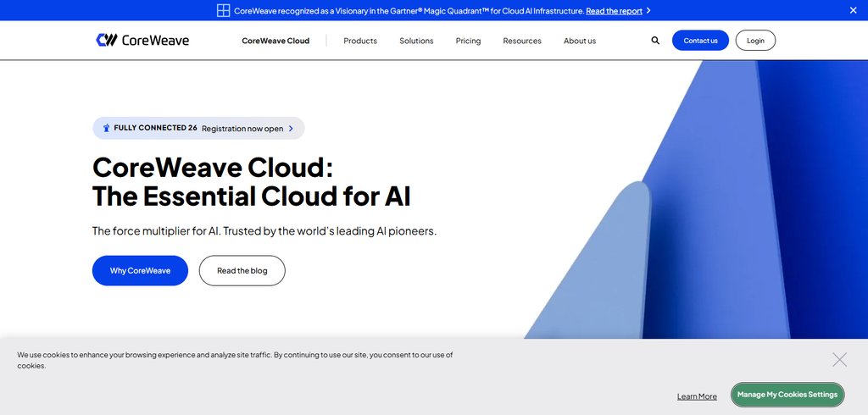The height and width of the screenshot is (415, 868).
Task: Open the Read the report link
Action: click(615, 10)
